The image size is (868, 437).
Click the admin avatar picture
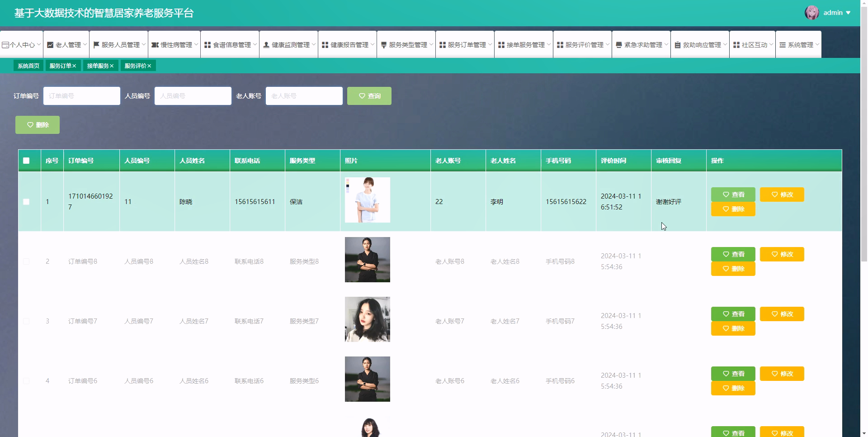click(x=812, y=13)
